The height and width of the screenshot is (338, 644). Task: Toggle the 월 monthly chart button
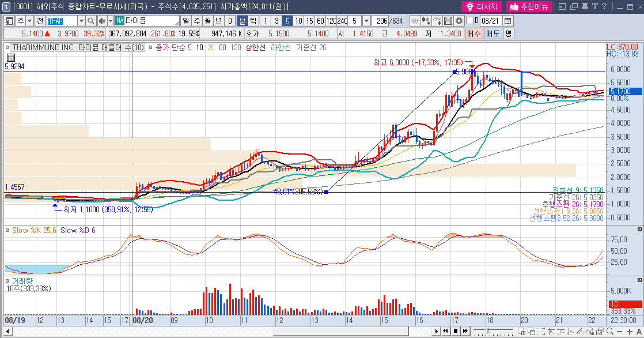208,21
